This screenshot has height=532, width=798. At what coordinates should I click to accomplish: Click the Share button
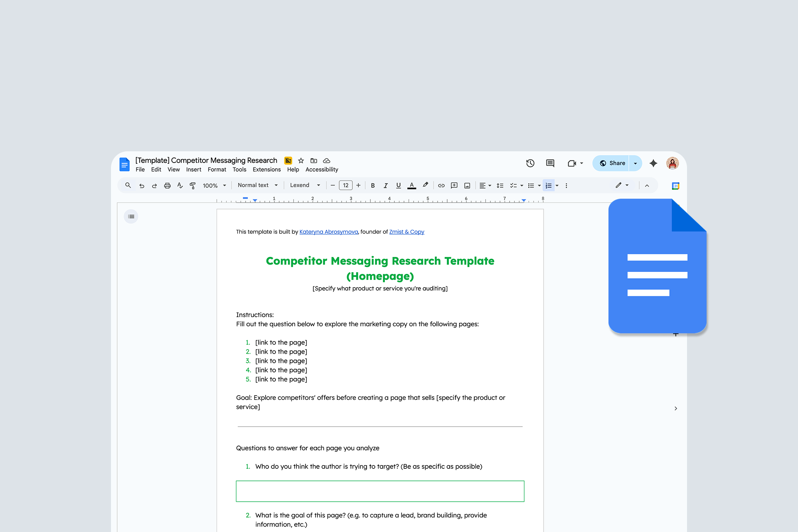612,163
